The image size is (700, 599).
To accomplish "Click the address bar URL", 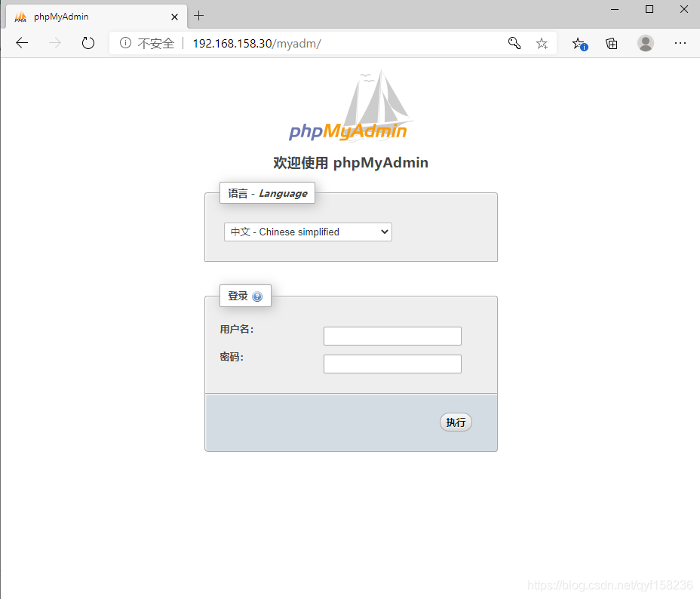I will (256, 43).
